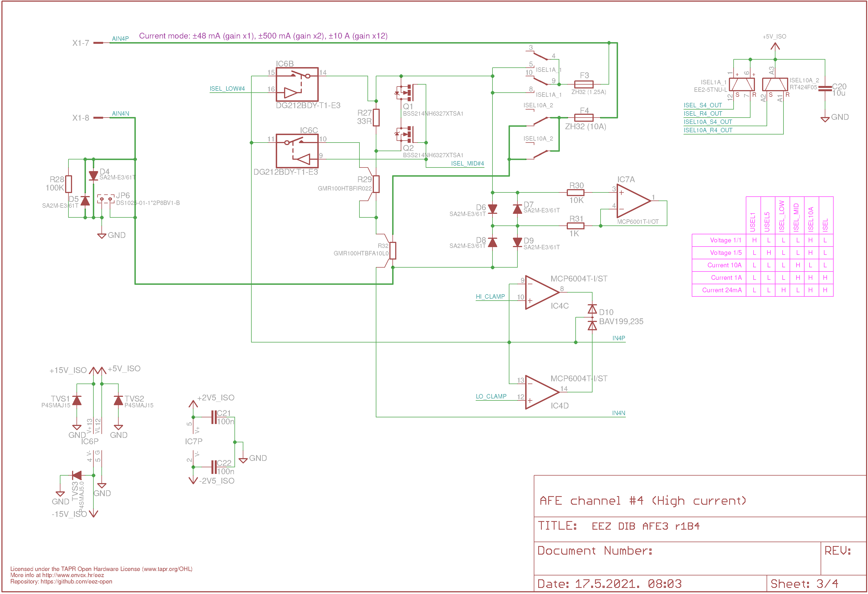Select resistor R31 1K
The height and width of the screenshot is (594, 868).
click(x=576, y=226)
